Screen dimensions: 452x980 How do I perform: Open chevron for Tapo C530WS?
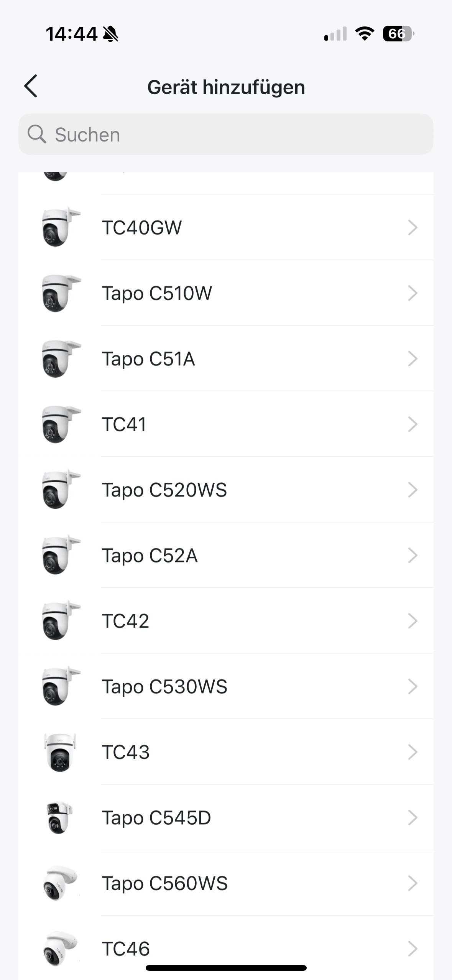(x=412, y=687)
